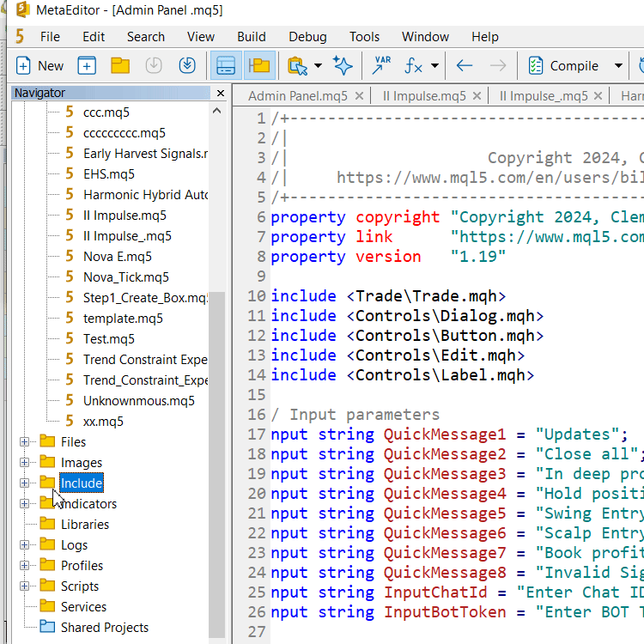
Task: Switch to Admin Panel.mq5 tab
Action: (x=298, y=96)
